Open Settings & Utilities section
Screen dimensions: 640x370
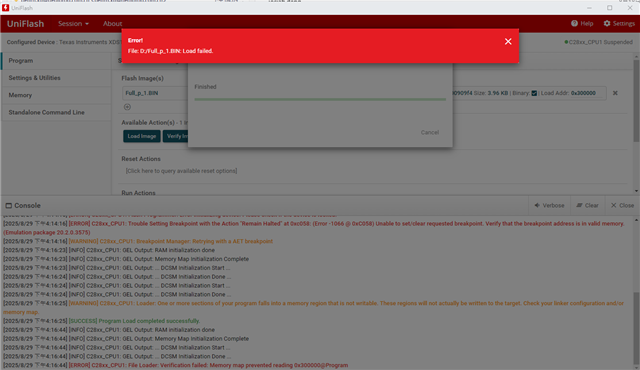[x=56, y=78]
